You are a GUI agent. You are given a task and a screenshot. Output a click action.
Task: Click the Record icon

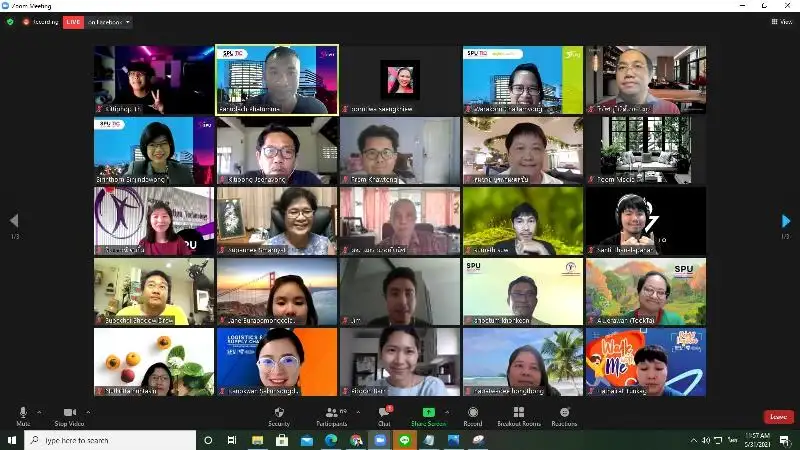pyautogui.click(x=472, y=412)
